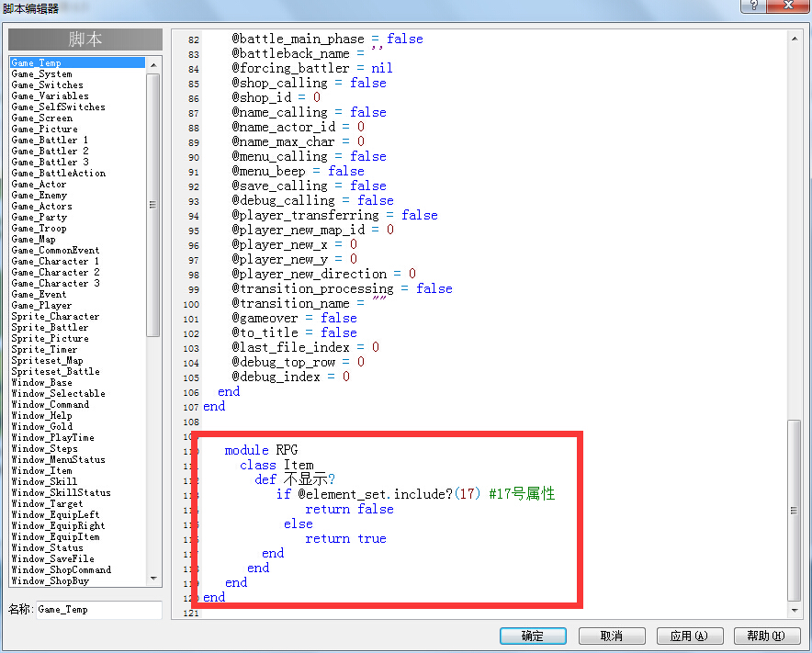Select the Game_Troop script
The image size is (812, 653).
39,229
